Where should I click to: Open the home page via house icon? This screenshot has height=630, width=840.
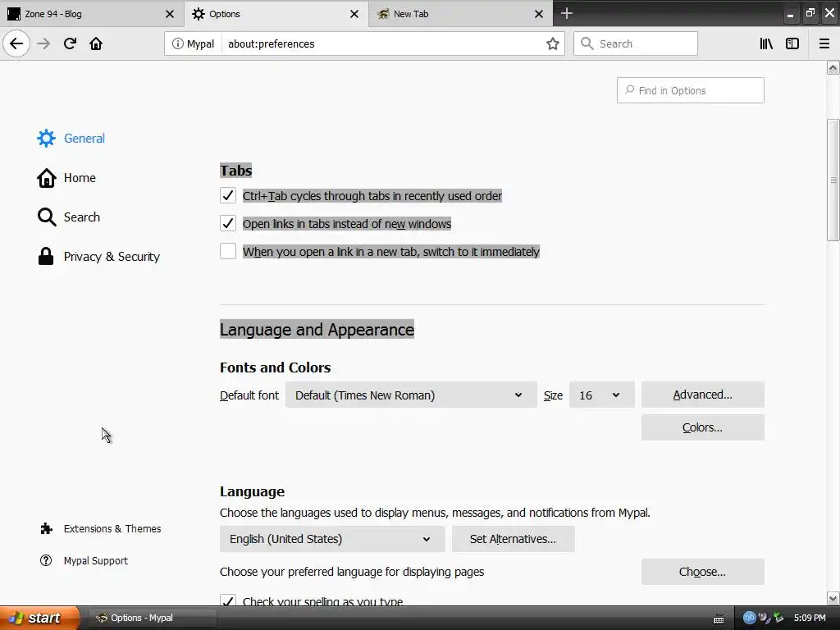click(96, 43)
